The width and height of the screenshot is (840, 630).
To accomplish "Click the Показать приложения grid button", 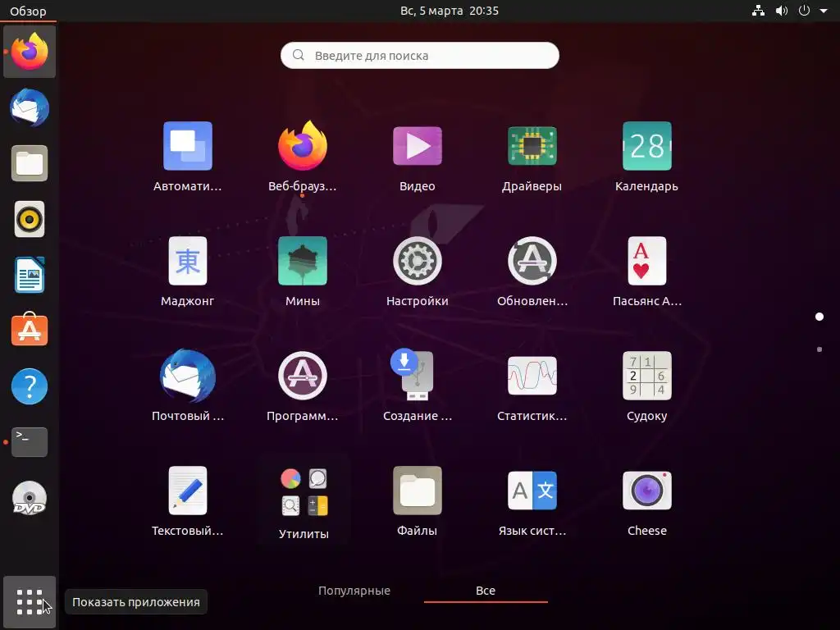I will (30, 602).
